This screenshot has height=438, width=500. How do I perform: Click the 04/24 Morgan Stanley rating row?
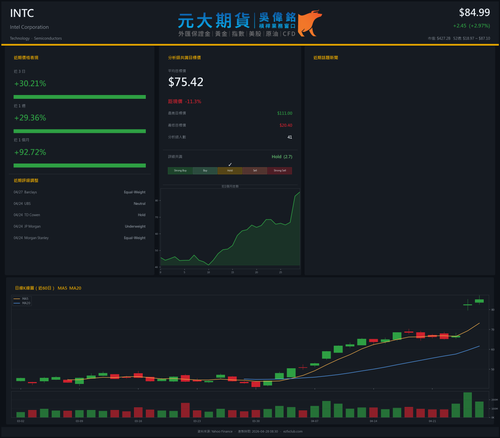pos(80,238)
